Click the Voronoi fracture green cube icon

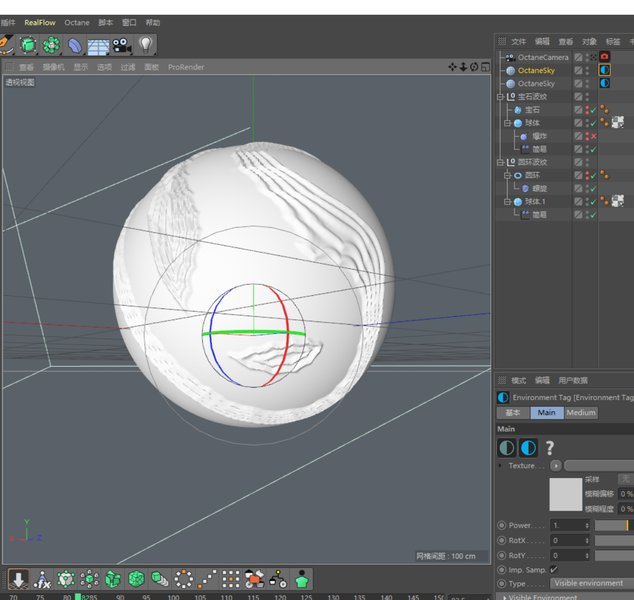[136, 579]
